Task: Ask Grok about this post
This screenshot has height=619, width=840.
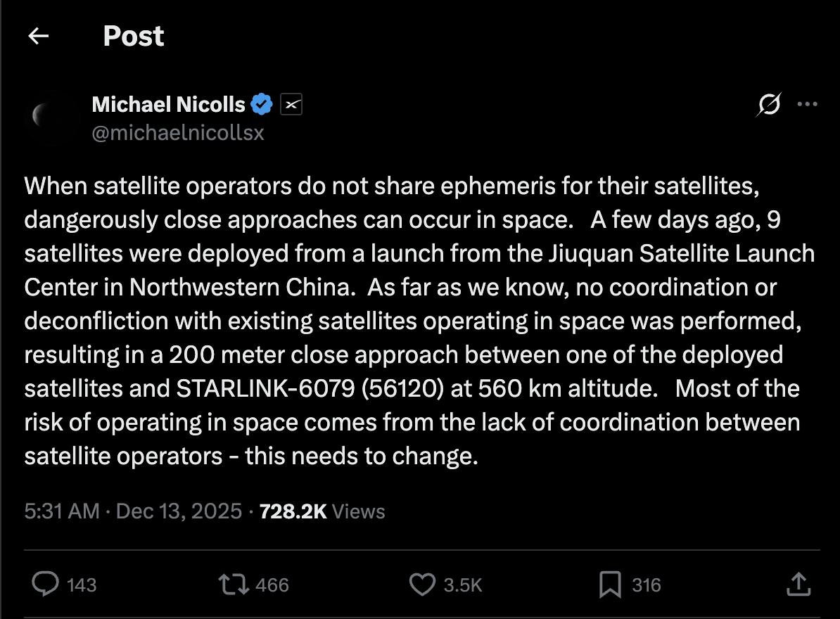Action: pos(768,104)
